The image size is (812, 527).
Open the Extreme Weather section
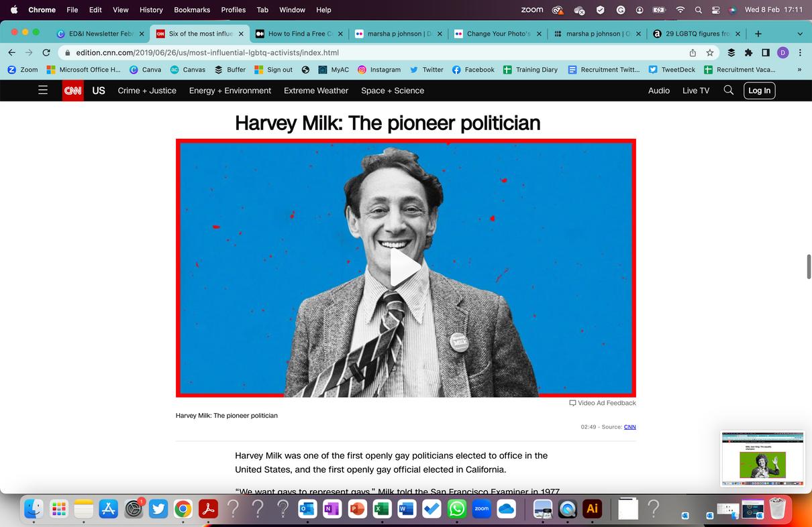tap(316, 91)
